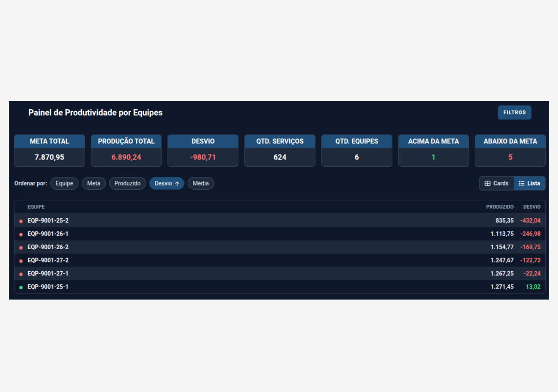Click the PRODUZIDO column header

(500, 207)
